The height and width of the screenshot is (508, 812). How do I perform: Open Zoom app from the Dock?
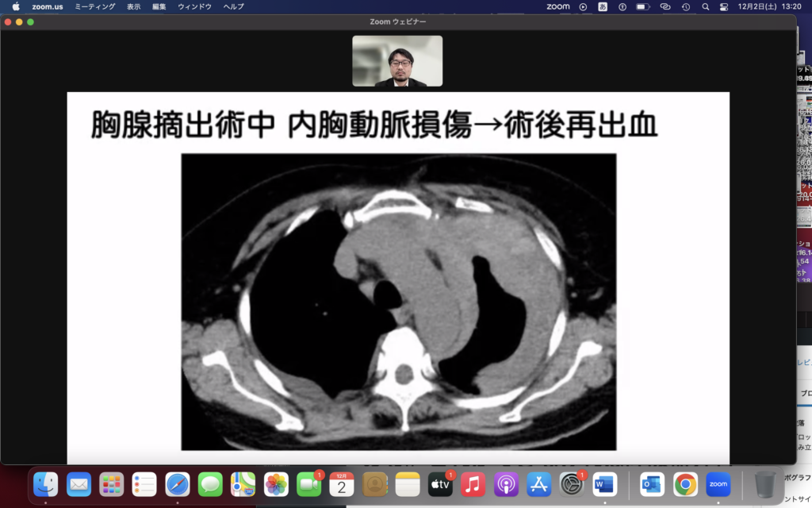pos(718,483)
